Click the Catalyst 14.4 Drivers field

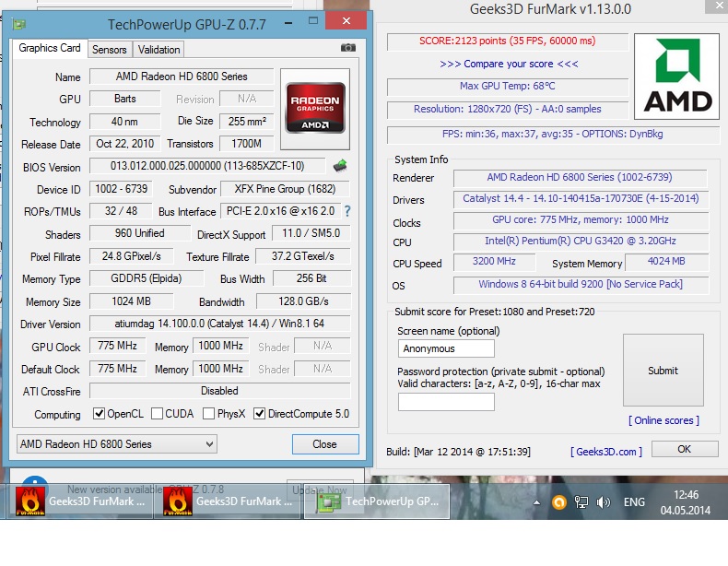(581, 199)
